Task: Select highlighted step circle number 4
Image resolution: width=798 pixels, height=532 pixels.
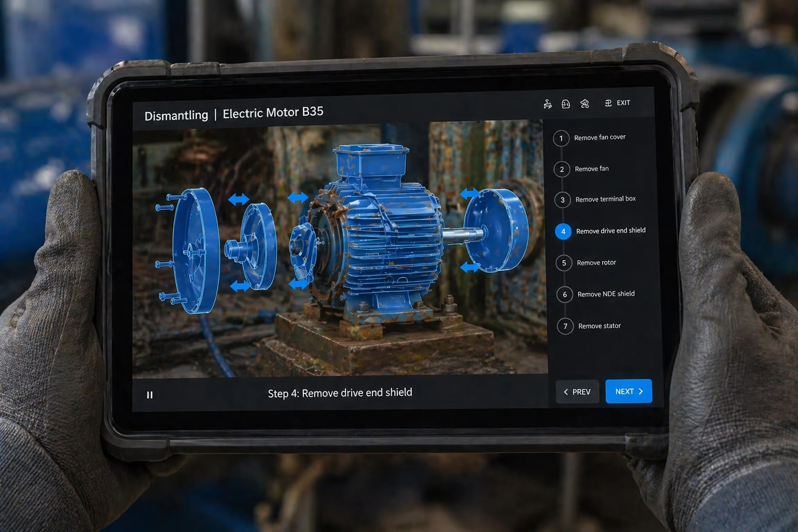Action: pos(563,231)
